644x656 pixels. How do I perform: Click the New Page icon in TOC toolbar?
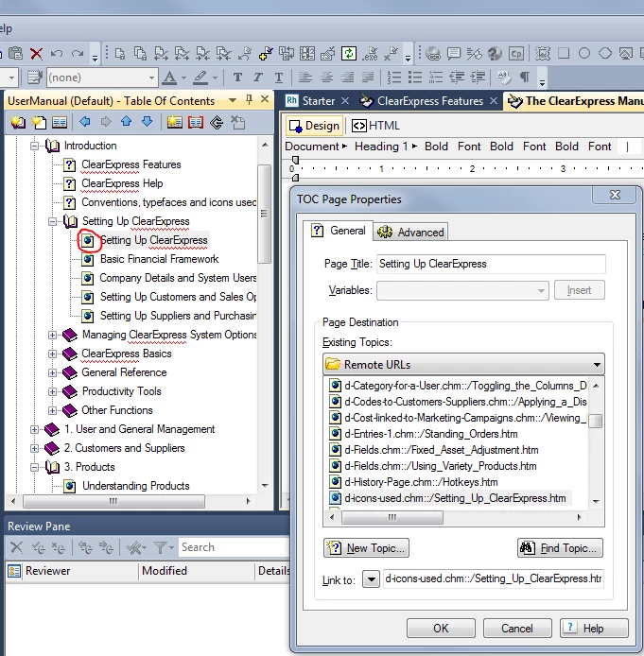click(x=39, y=122)
